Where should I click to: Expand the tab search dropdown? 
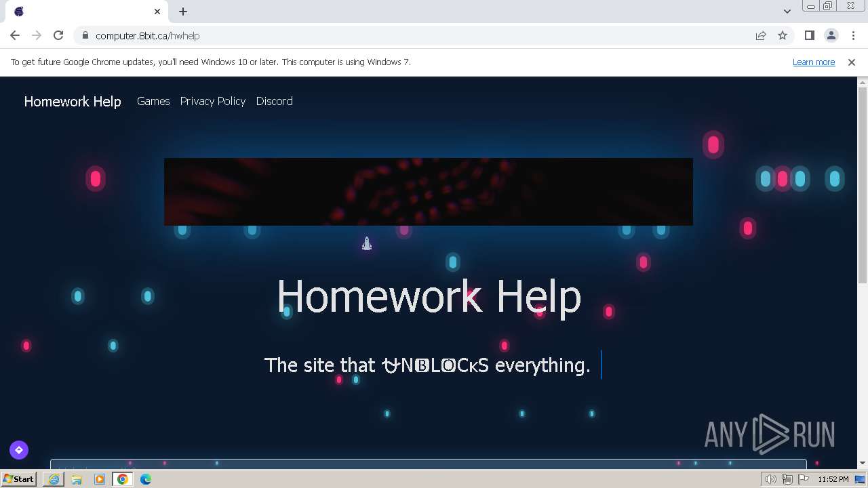[787, 11]
